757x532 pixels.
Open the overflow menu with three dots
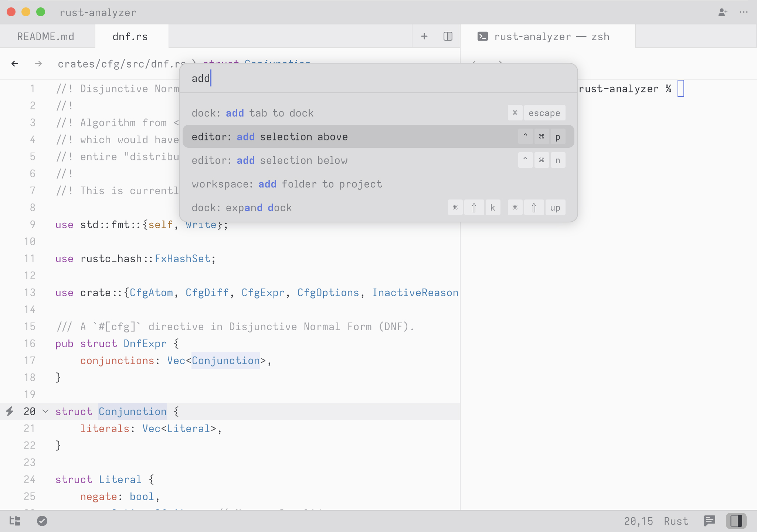(x=743, y=12)
